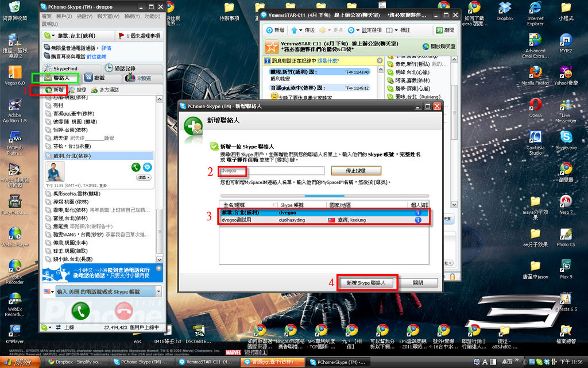Image resolution: width=588 pixels, height=368 pixels.
Task: Select duolhasyding row in search results
Action: point(324,220)
